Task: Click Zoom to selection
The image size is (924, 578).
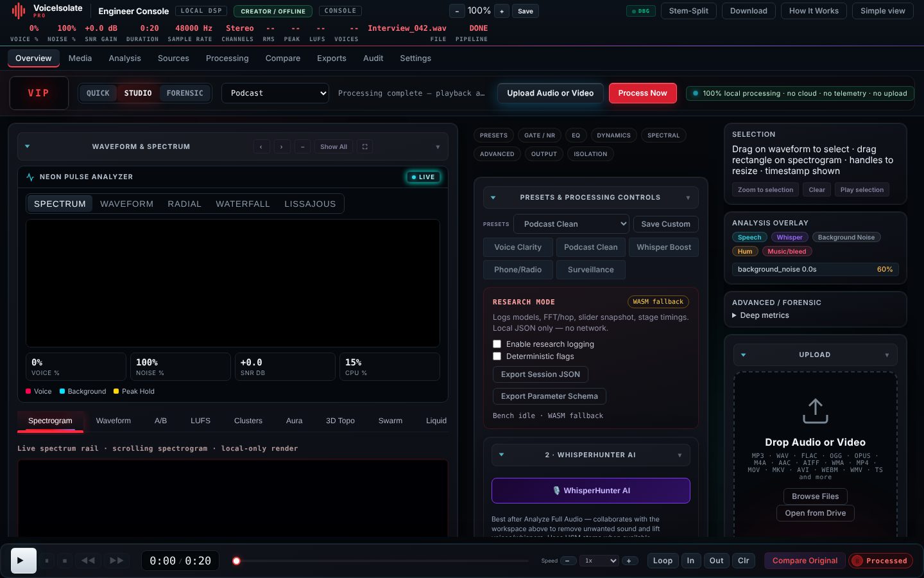Action: [x=766, y=190]
